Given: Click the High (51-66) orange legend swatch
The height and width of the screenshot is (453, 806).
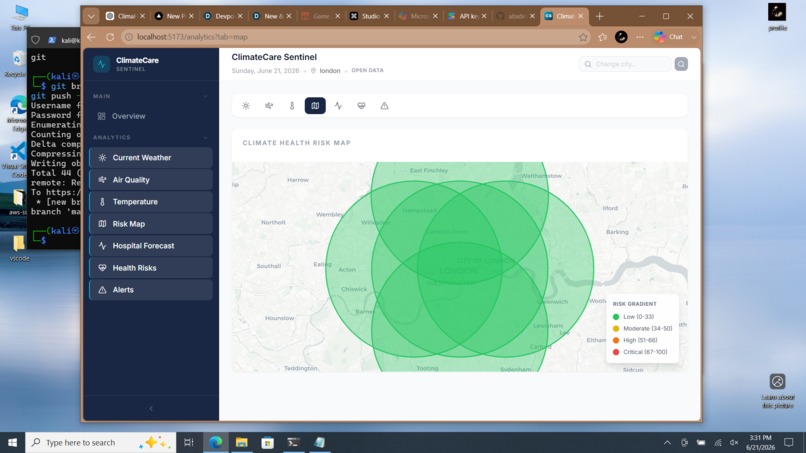Looking at the screenshot, I should coord(616,340).
